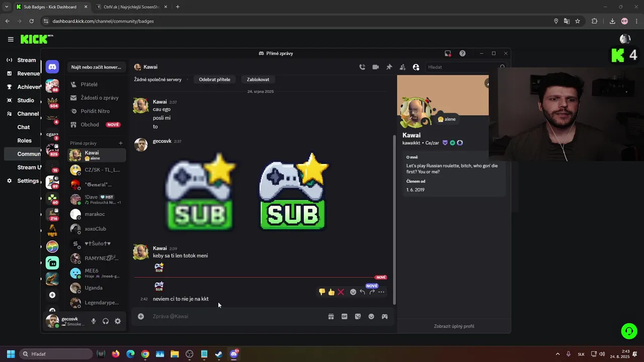
Task: Open Firefox from the taskbar
Action: pos(116,354)
